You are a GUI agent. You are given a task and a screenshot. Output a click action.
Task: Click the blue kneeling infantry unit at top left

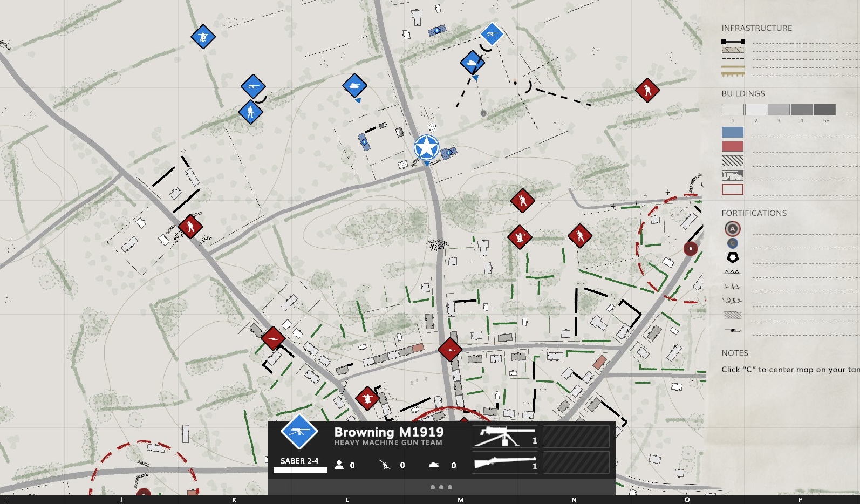[x=203, y=37]
